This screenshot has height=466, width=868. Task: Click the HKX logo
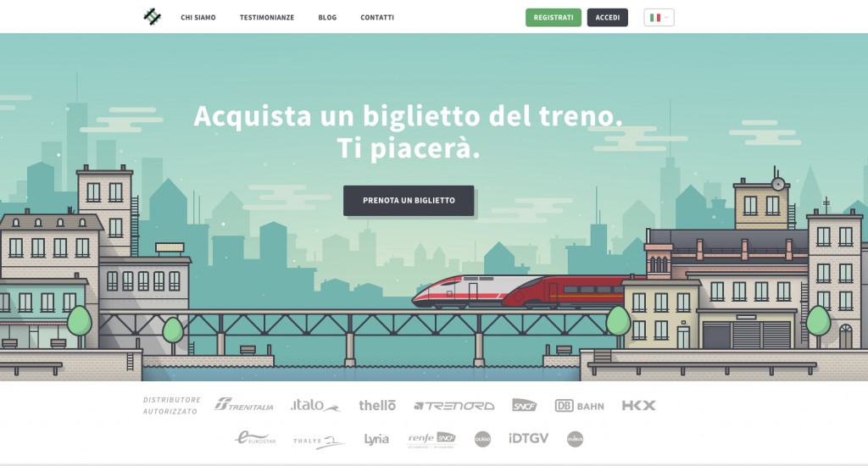pos(639,406)
